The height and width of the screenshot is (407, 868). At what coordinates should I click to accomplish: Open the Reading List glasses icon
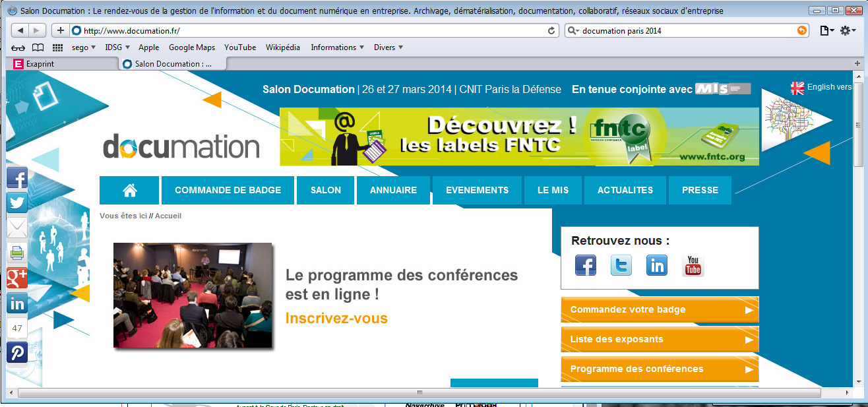(18, 47)
